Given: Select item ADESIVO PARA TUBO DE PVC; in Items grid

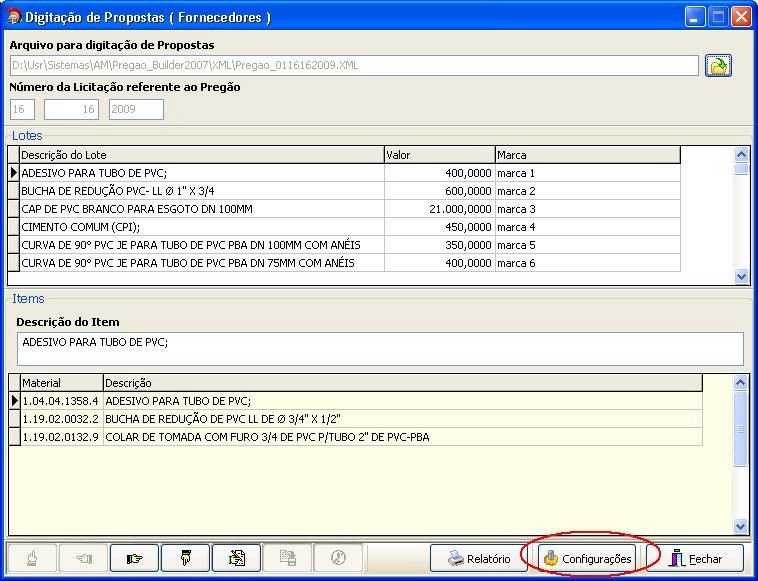Looking at the screenshot, I should [403, 401].
